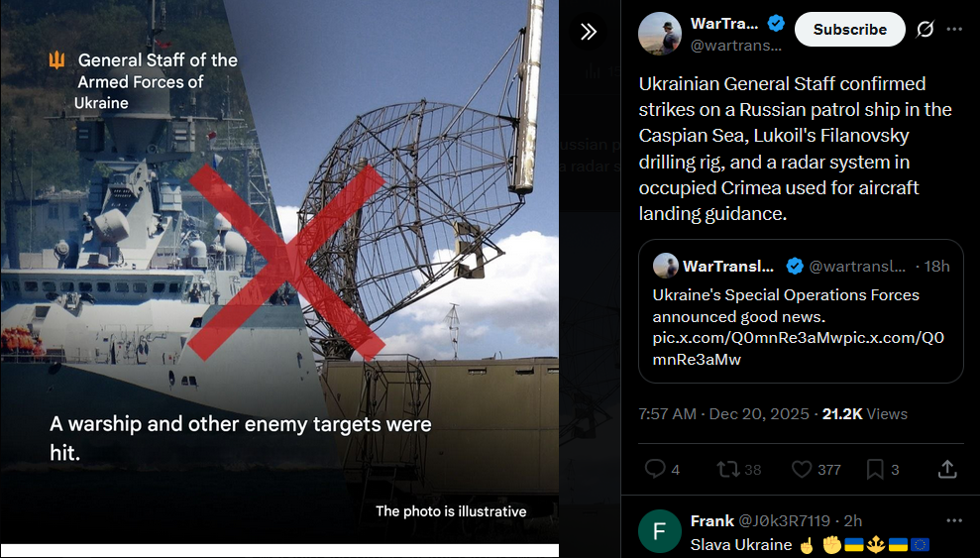Viewport: 980px width, 558px height.
Task: Click the 7:57 AM Dec 20, 2025 timestamp
Action: click(723, 413)
